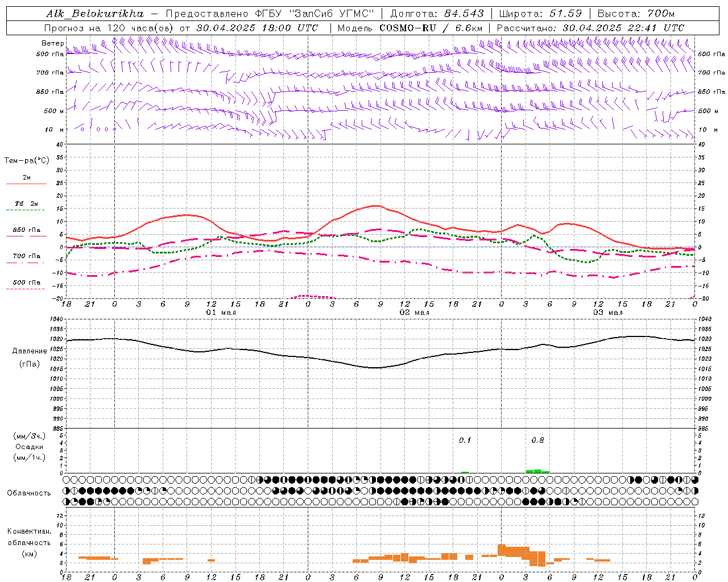728x582 pixels.
Task: Click the Облачность panel label
Action: [x=29, y=493]
